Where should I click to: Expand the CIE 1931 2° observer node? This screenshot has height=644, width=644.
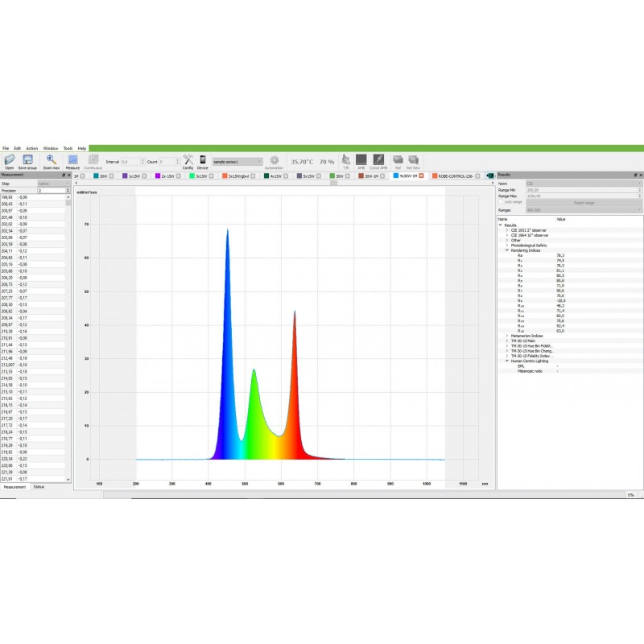tap(507, 230)
